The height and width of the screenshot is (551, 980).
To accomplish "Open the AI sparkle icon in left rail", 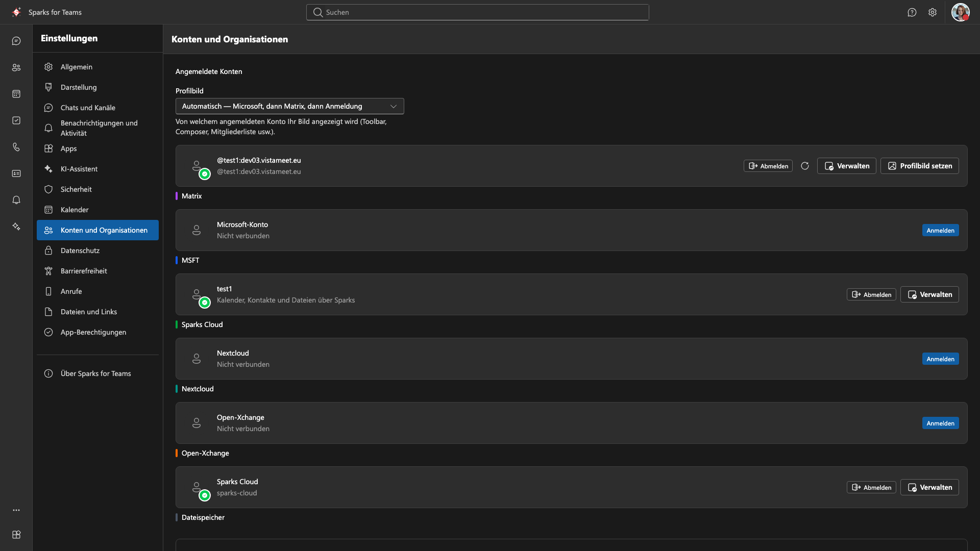I will 16,227.
